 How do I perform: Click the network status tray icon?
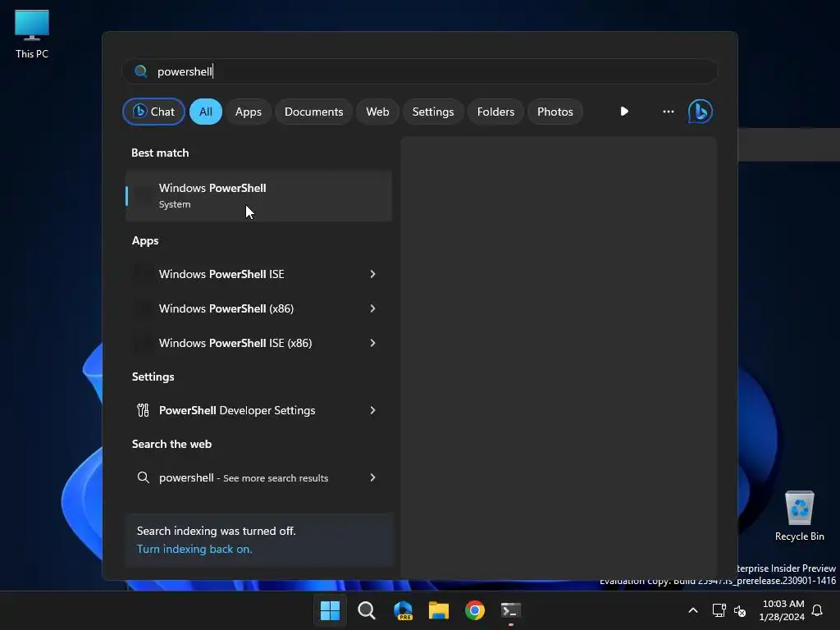[x=719, y=610]
